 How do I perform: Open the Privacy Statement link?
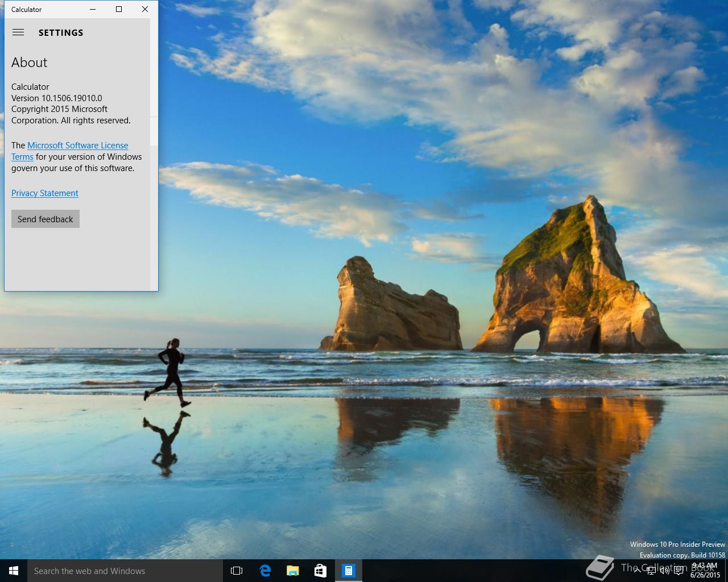(45, 193)
